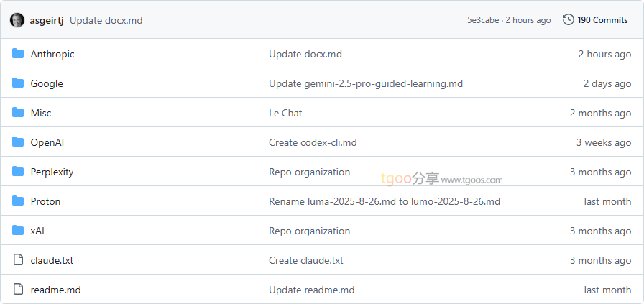644x304 pixels.
Task: Click the Google folder icon
Action: click(x=18, y=83)
